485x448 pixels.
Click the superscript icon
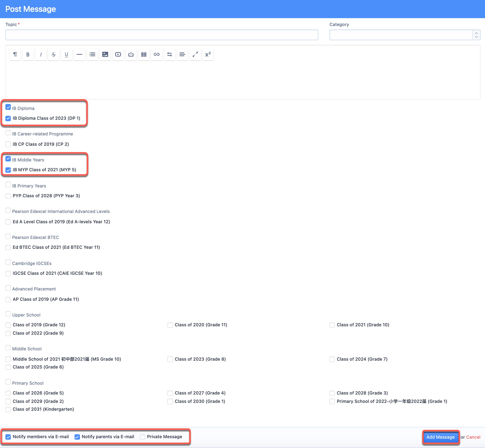(x=208, y=54)
